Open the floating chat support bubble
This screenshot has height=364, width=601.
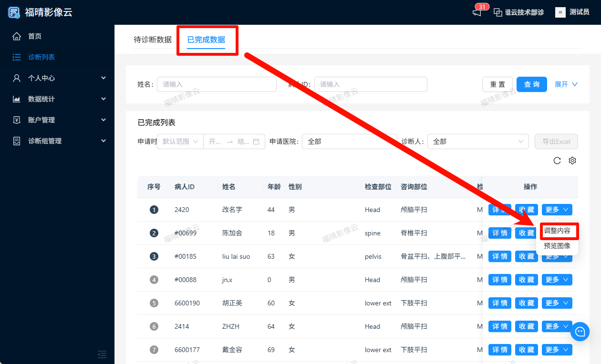pyautogui.click(x=580, y=332)
